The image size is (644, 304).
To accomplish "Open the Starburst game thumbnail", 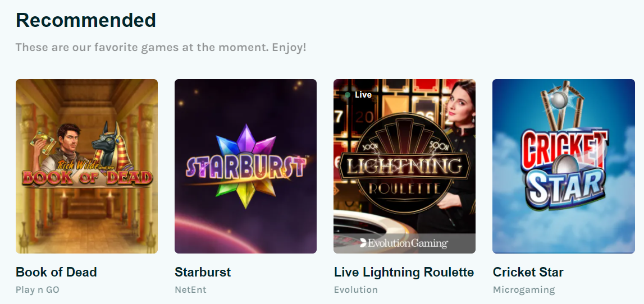I will [x=245, y=166].
